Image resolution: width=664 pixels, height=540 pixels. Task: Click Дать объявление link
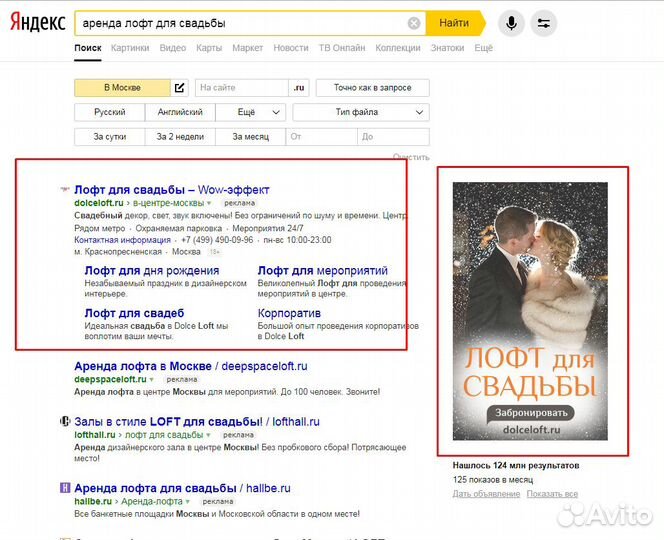486,494
